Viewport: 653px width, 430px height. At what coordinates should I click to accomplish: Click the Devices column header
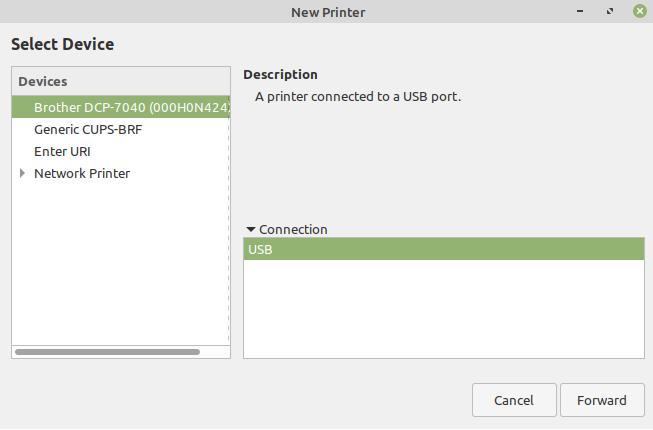coord(120,81)
